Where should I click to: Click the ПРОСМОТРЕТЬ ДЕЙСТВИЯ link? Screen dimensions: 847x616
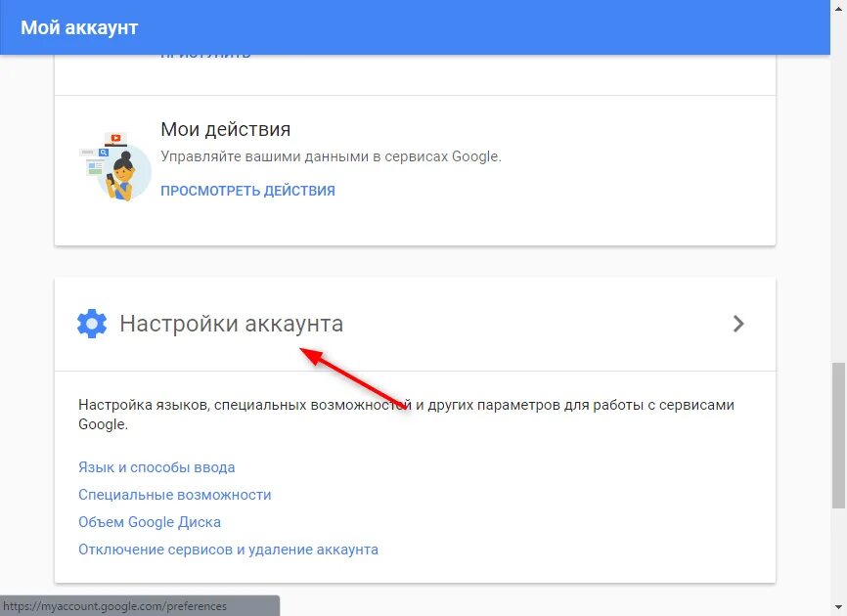coord(248,191)
